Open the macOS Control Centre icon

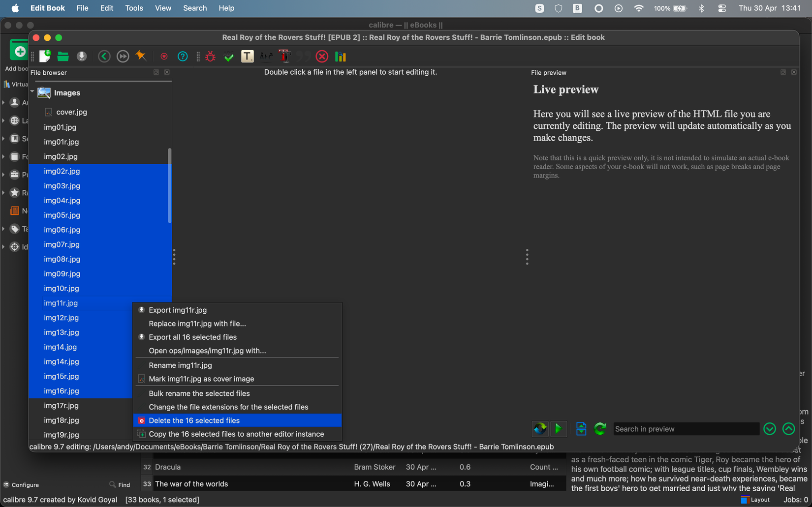pyautogui.click(x=722, y=8)
